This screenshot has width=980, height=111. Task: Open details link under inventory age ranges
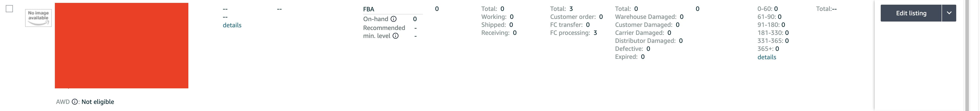click(x=767, y=57)
